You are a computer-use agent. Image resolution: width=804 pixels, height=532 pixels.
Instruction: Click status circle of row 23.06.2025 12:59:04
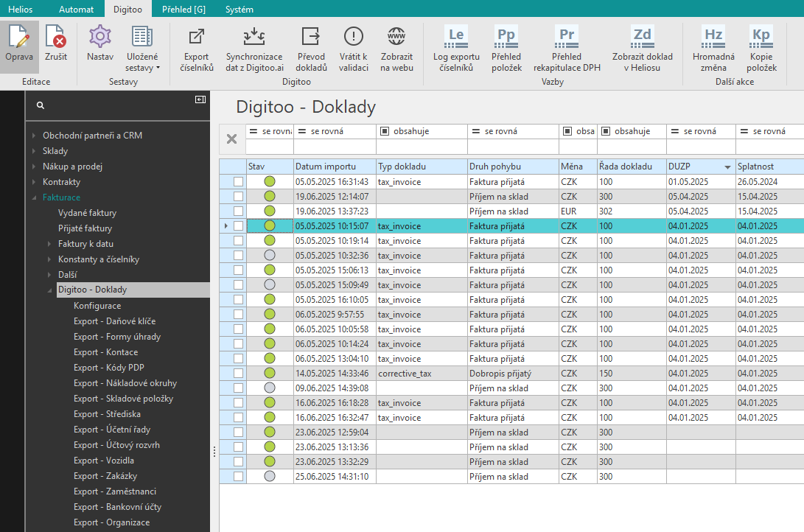[x=270, y=433]
